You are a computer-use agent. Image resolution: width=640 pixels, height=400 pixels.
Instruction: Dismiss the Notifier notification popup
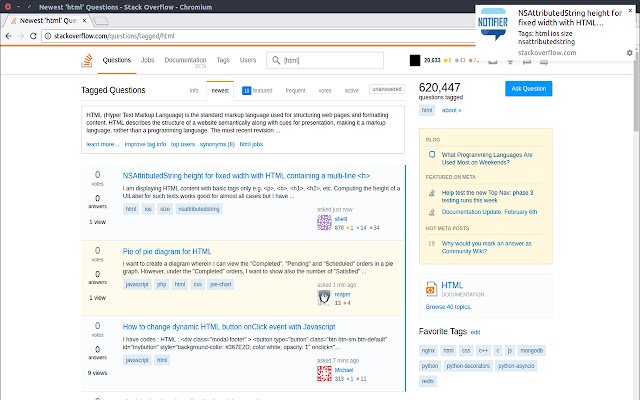click(630, 11)
